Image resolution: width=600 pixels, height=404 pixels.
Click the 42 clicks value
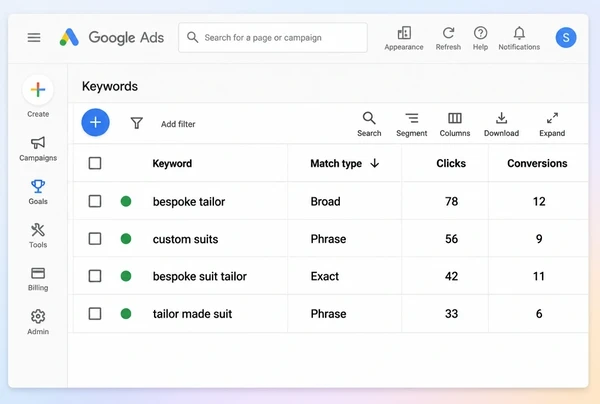click(452, 276)
